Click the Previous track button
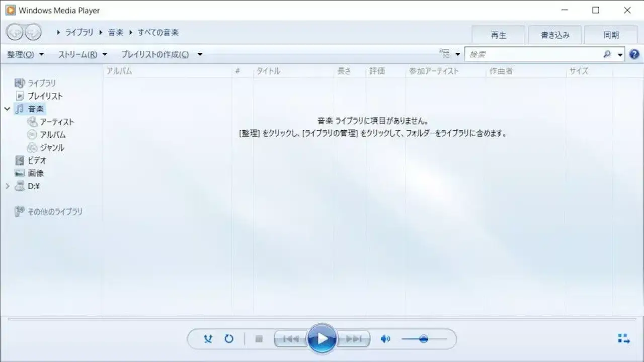The height and width of the screenshot is (362, 644). (291, 339)
